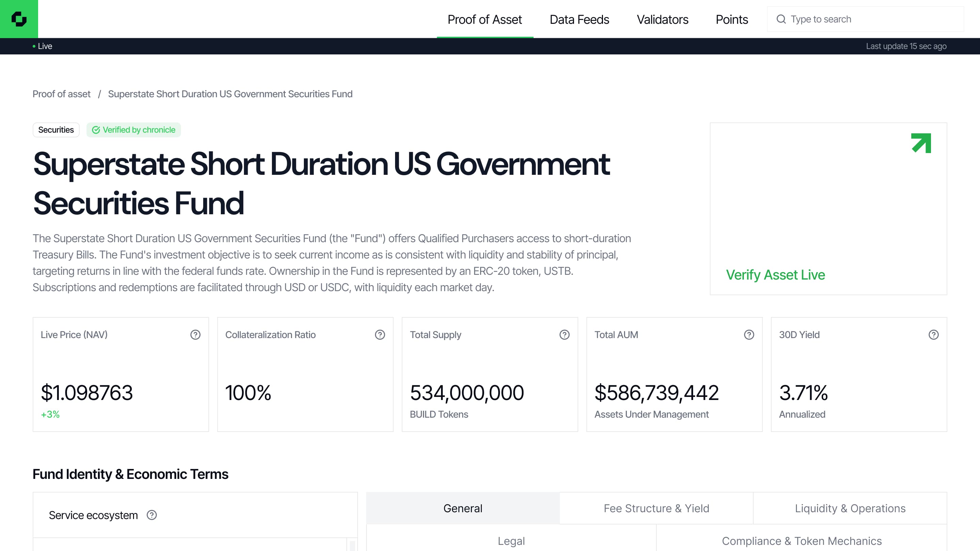
Task: Click the green arrow in Verify Asset card
Action: (x=921, y=143)
